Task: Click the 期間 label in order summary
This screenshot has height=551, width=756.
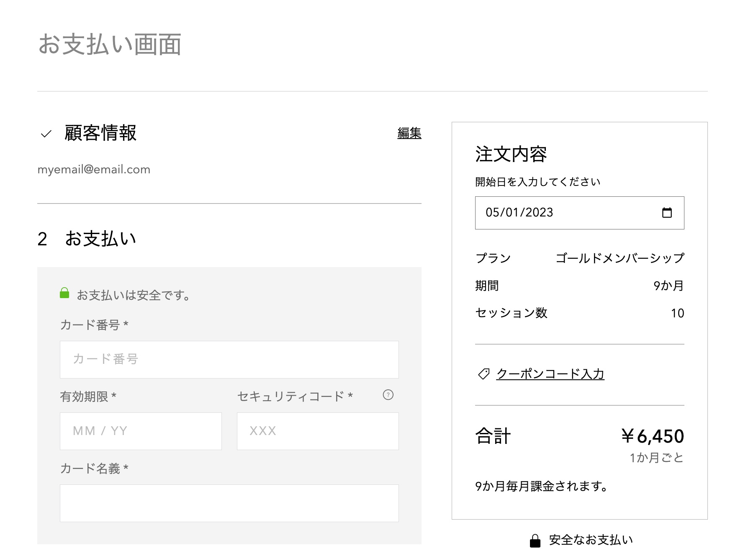Action: pos(487,286)
